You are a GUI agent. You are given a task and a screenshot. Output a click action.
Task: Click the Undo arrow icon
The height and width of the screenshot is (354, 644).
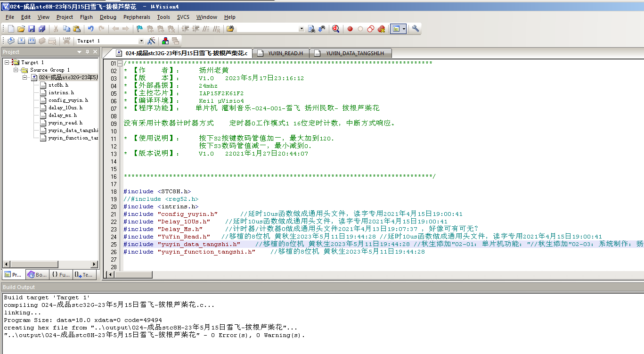coord(90,29)
